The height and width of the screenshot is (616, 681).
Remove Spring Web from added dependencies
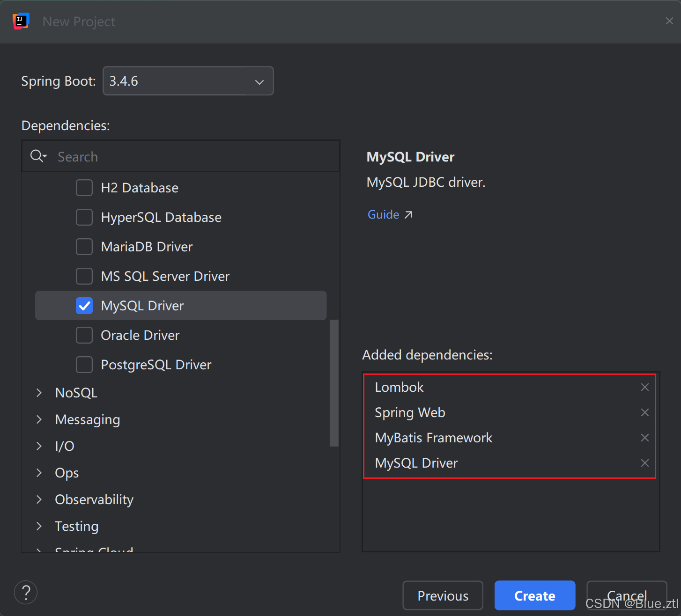pyautogui.click(x=645, y=412)
